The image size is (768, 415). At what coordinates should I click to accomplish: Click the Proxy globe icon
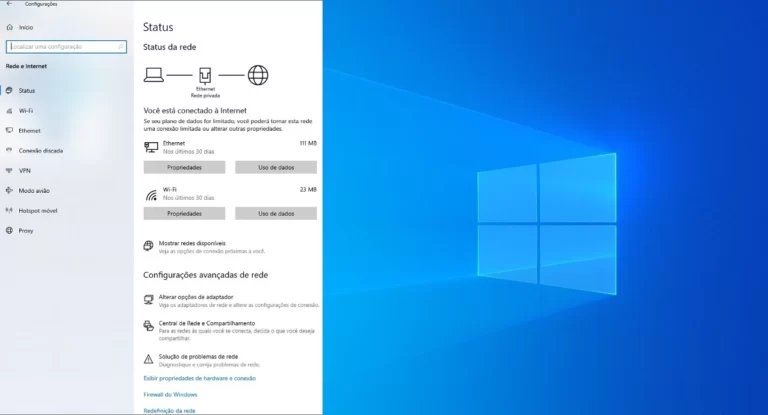click(x=9, y=230)
